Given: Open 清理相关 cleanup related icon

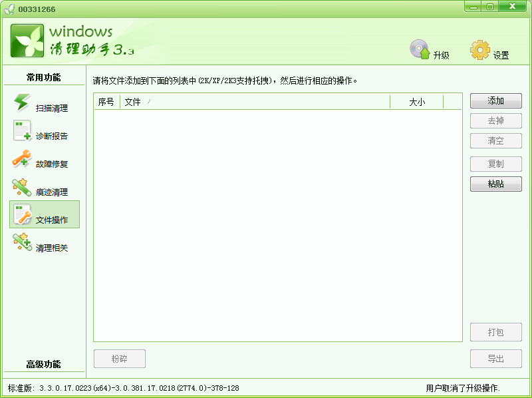Looking at the screenshot, I should [22, 242].
